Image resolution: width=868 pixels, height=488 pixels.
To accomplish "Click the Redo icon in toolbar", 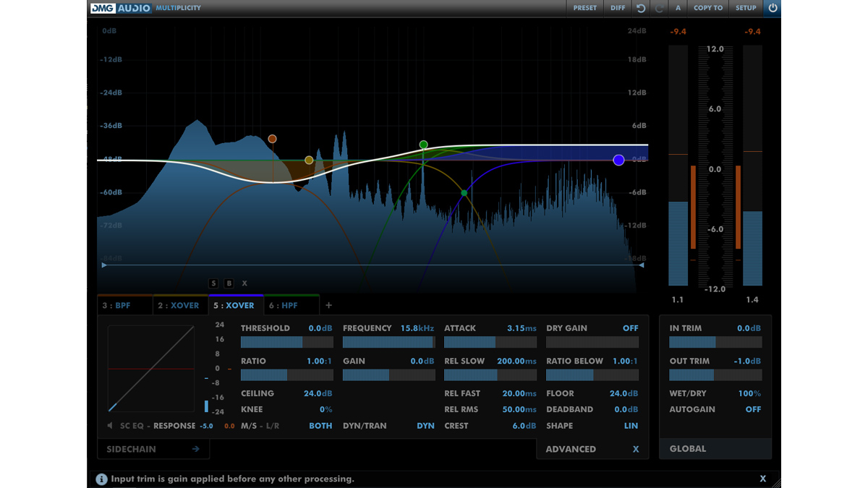I will coord(659,8).
